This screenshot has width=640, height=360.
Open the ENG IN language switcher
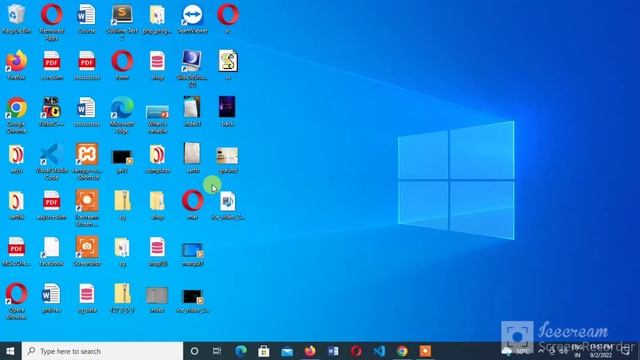577,351
